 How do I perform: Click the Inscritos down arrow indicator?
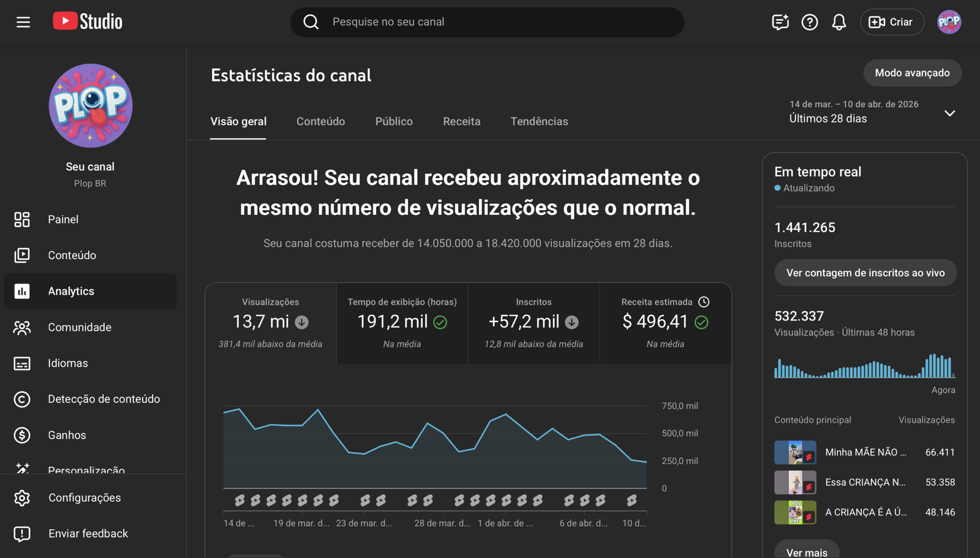coord(572,322)
